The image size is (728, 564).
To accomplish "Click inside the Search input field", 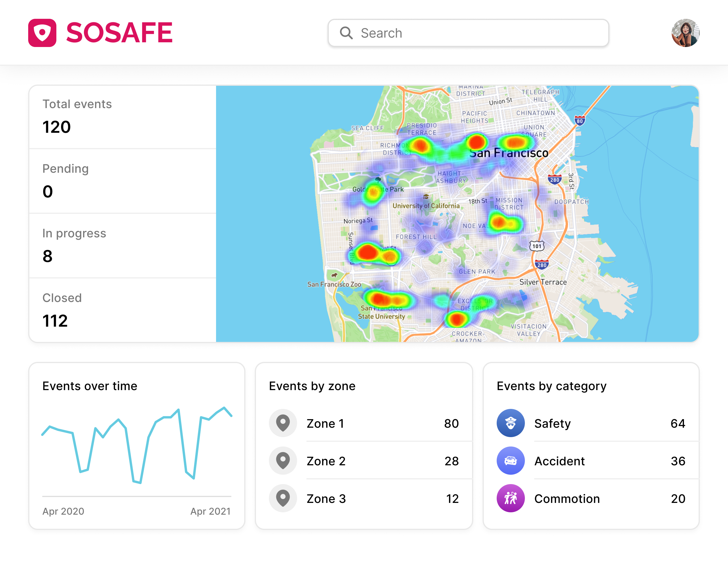I will (x=467, y=33).
